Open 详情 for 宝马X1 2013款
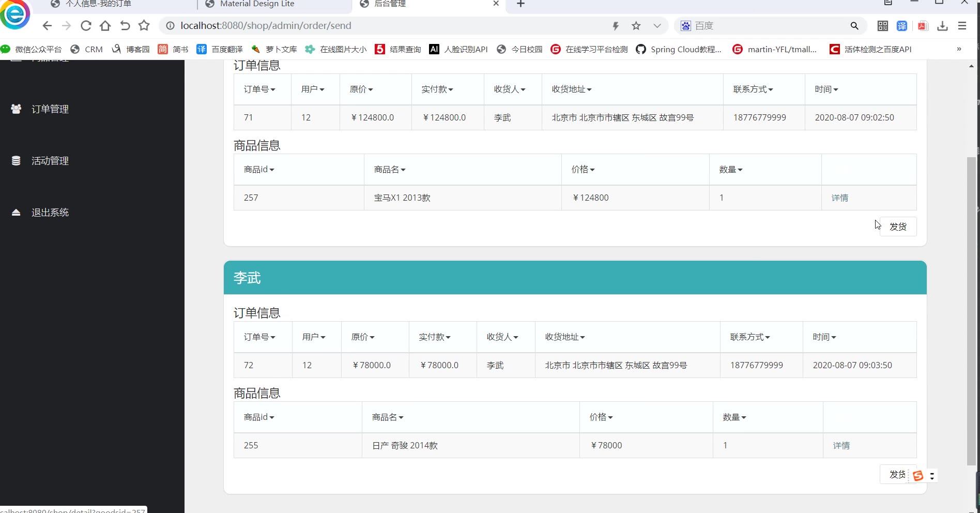 840,198
